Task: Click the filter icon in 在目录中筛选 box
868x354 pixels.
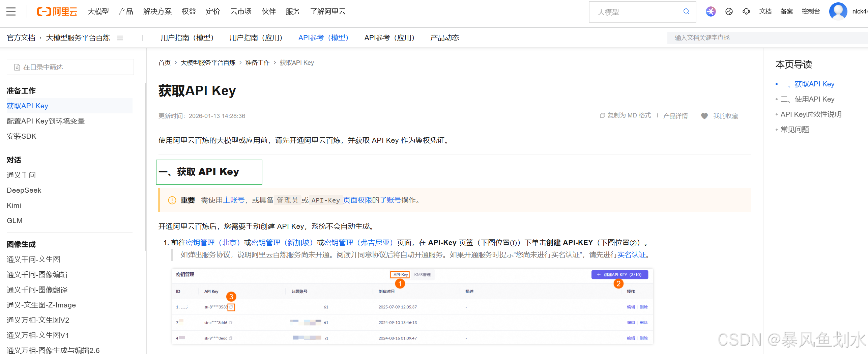Action: [x=17, y=67]
